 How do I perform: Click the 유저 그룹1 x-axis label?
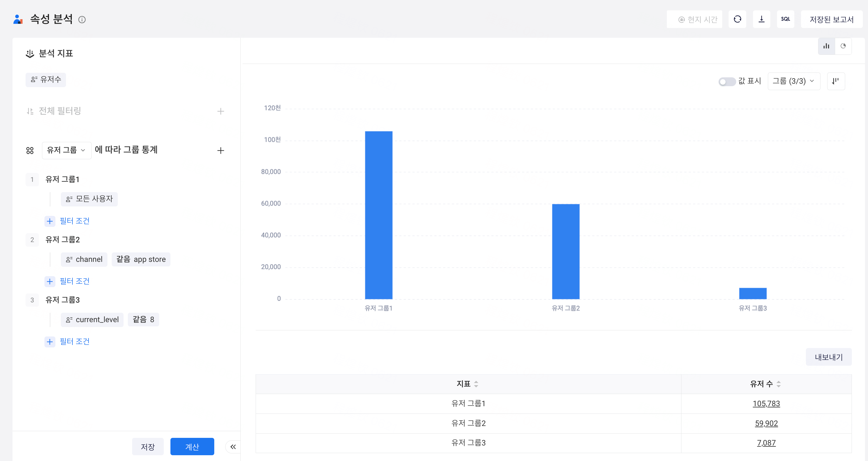[378, 308]
